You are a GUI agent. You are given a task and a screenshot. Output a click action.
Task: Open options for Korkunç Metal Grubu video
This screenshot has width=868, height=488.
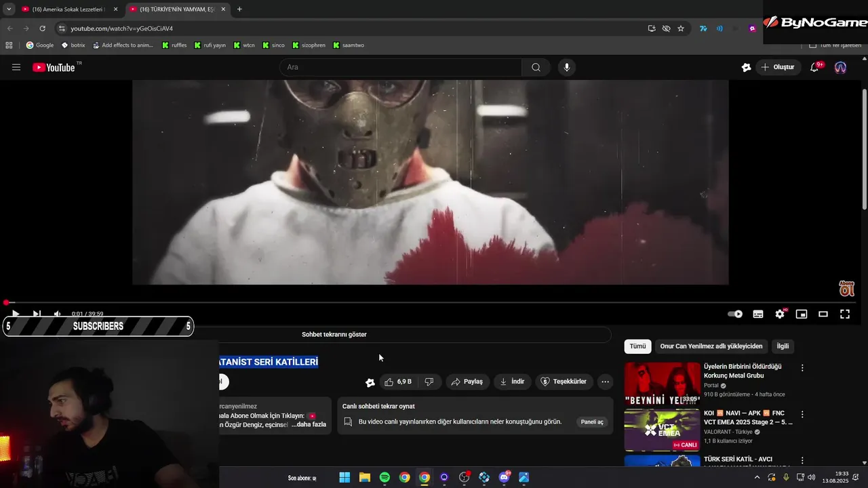point(802,368)
